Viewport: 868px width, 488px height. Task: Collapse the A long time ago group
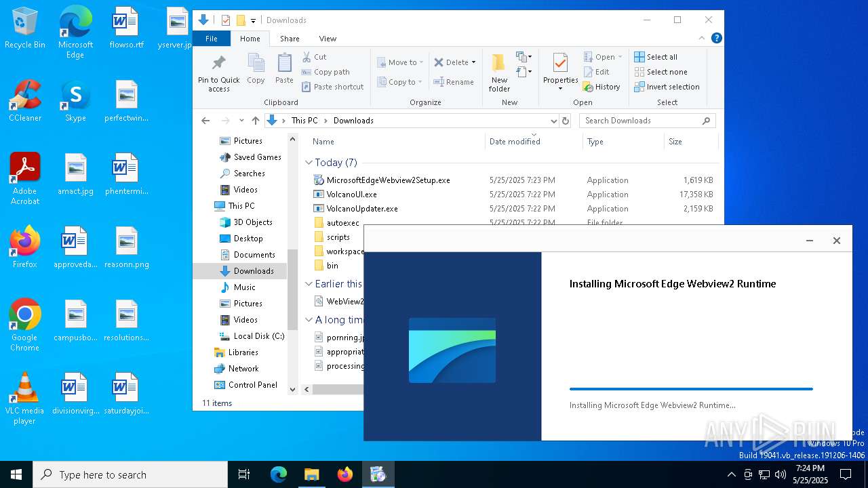(309, 320)
